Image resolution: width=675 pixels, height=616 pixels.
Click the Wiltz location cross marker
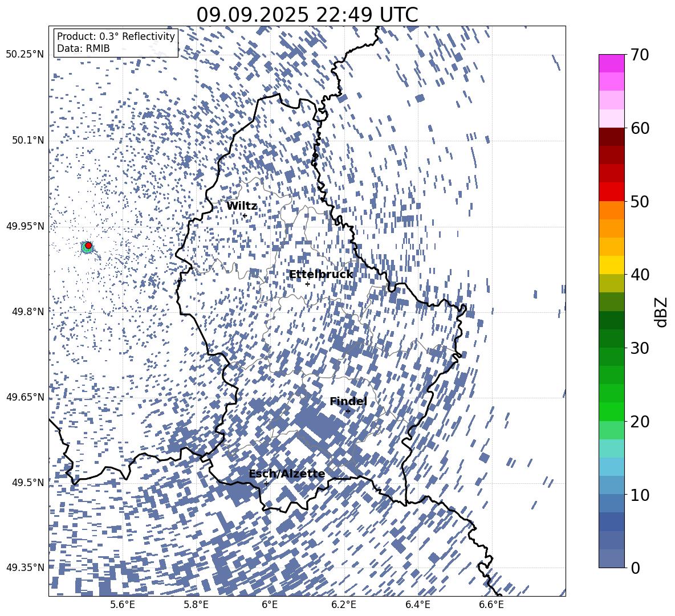(x=245, y=215)
